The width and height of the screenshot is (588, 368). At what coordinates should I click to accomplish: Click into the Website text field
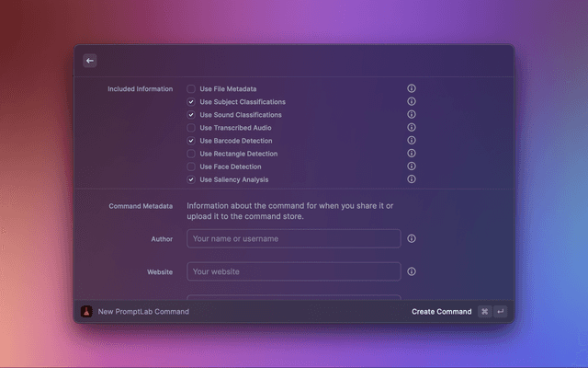coord(294,271)
